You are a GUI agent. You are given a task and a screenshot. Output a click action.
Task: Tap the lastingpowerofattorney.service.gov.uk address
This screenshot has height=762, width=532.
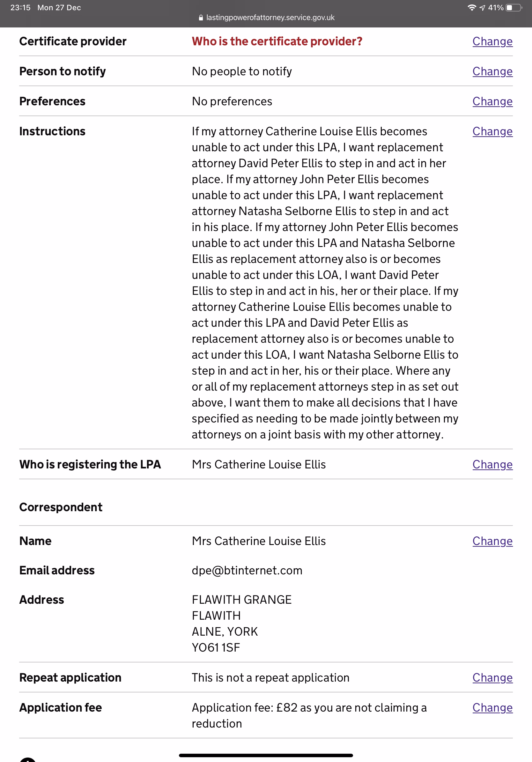point(270,18)
